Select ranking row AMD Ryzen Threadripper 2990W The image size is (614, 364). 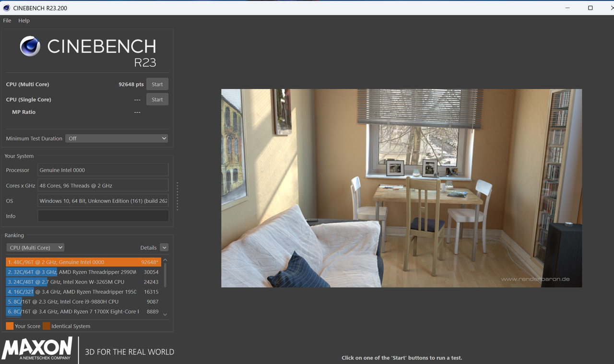click(83, 272)
